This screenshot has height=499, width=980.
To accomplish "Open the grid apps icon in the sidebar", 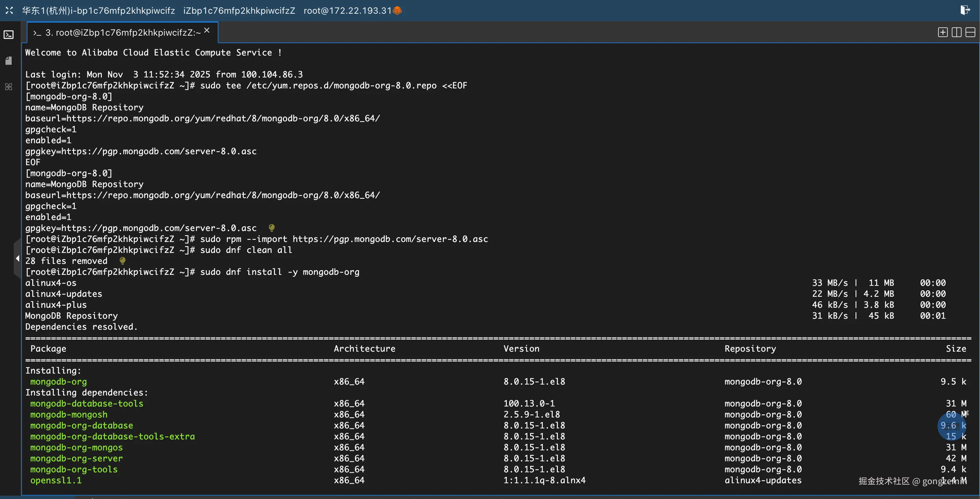I will click(x=8, y=87).
